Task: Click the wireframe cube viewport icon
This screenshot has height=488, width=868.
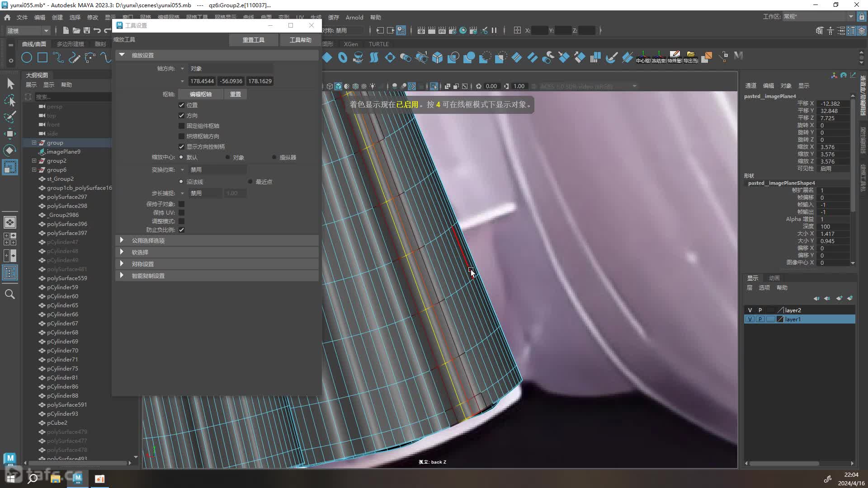Action: pyautogui.click(x=330, y=86)
